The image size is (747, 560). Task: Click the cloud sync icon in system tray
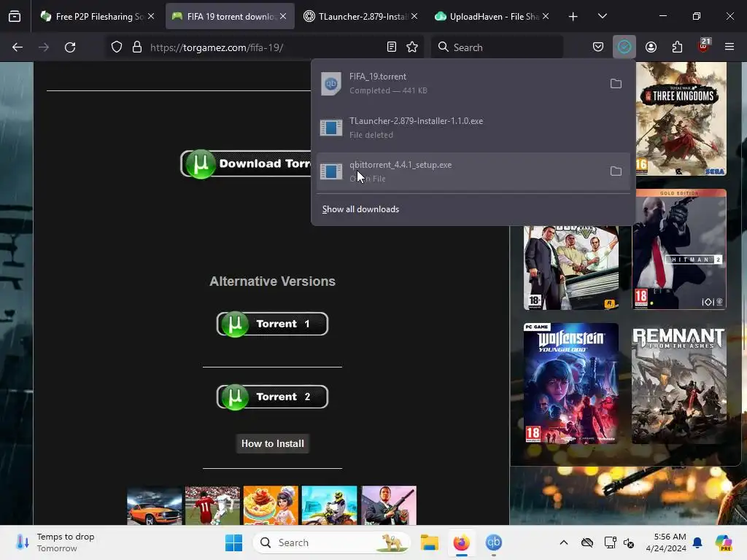click(x=587, y=542)
